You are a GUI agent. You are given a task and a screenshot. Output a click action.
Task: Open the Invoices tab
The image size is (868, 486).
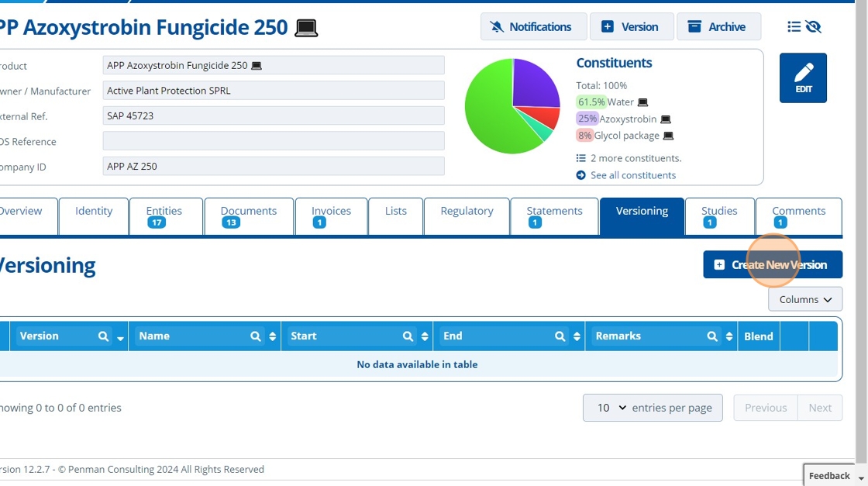pos(331,216)
